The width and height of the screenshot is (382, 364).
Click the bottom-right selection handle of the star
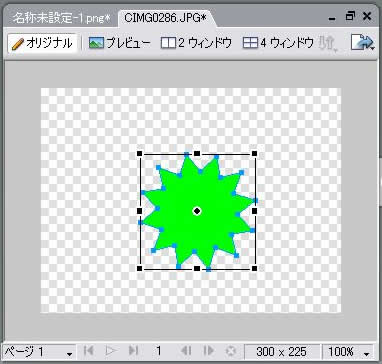254,268
